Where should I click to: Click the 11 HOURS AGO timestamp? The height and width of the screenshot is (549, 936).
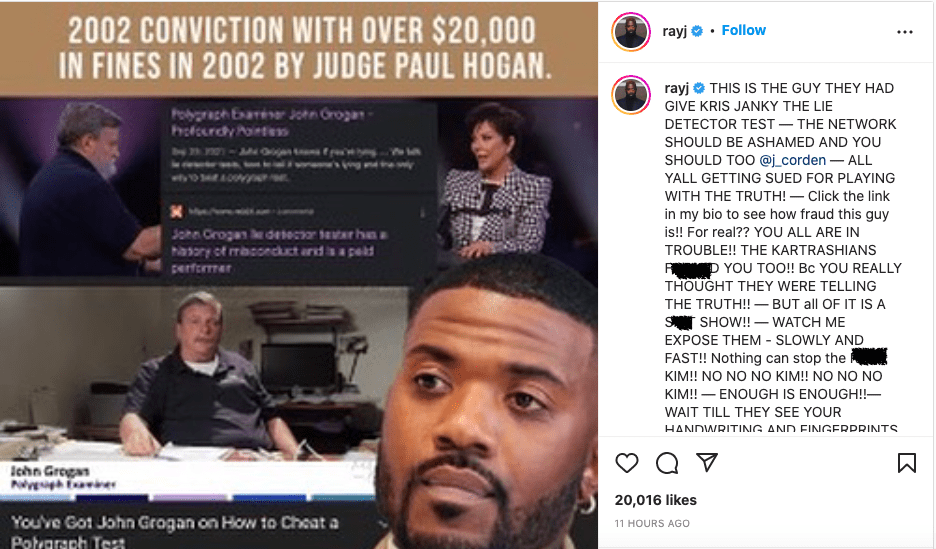click(x=652, y=523)
